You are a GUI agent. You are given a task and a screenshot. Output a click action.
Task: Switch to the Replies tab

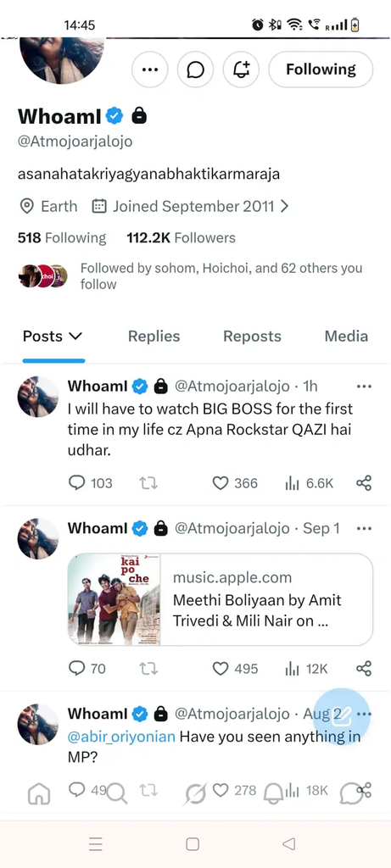[154, 336]
